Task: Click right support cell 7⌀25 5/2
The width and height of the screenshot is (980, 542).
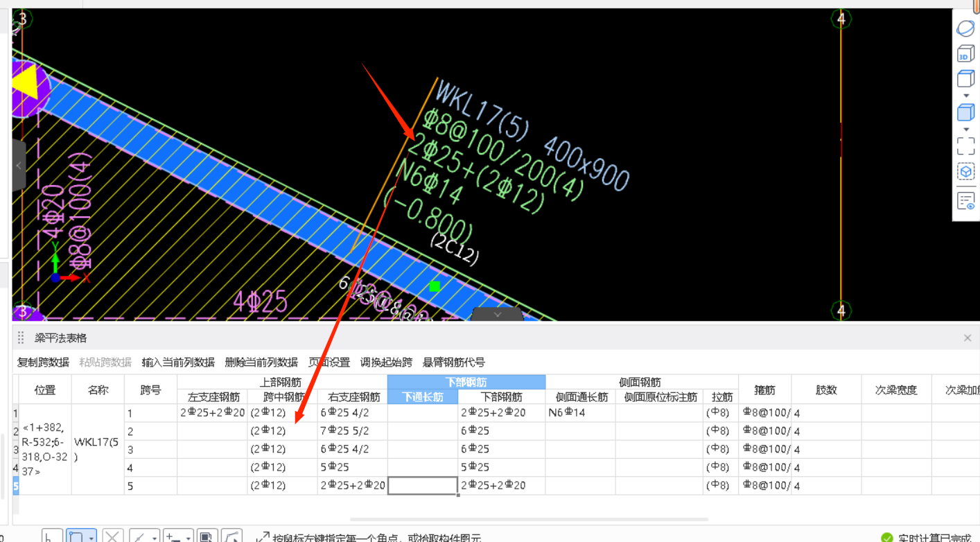Action: (x=352, y=430)
